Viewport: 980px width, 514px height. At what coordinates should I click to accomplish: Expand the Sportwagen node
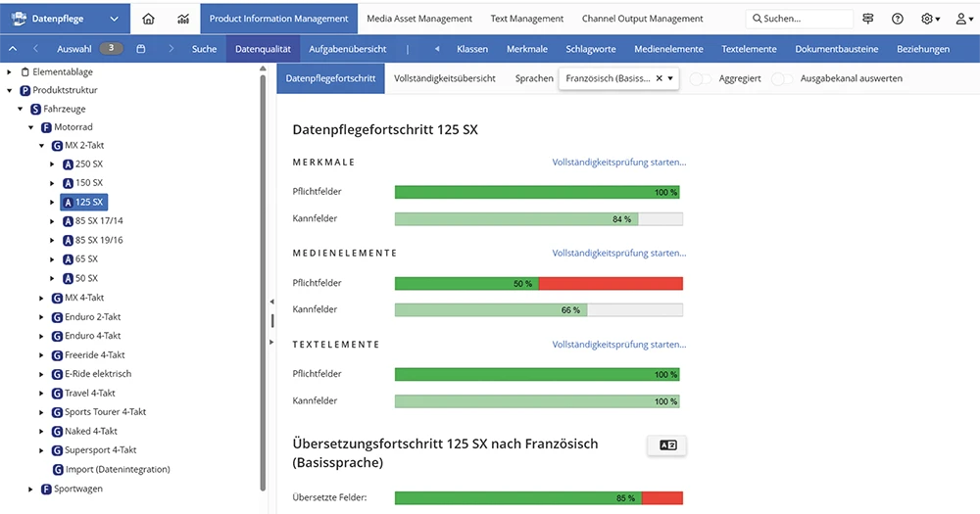pos(30,489)
